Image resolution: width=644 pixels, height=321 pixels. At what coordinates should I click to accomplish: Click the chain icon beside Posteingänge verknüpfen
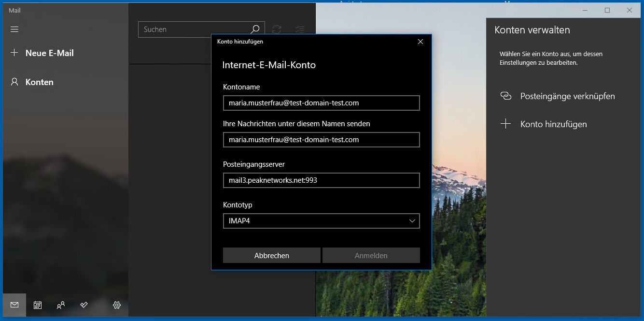pyautogui.click(x=506, y=96)
